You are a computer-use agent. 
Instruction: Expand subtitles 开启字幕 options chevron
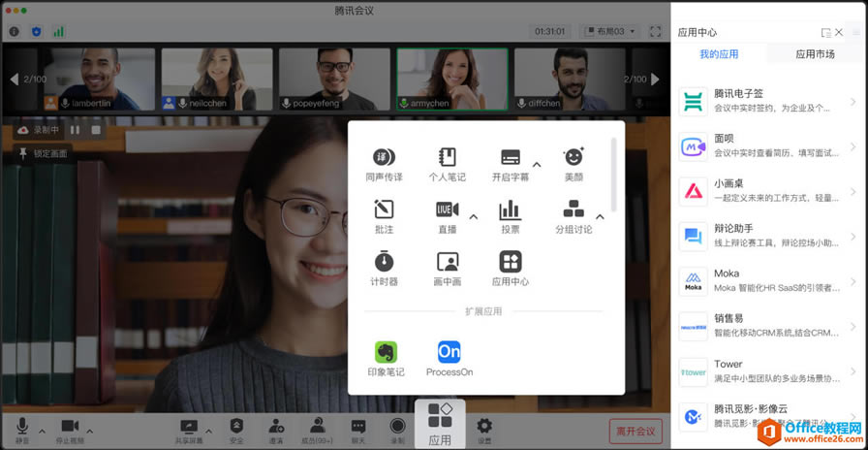pyautogui.click(x=537, y=164)
